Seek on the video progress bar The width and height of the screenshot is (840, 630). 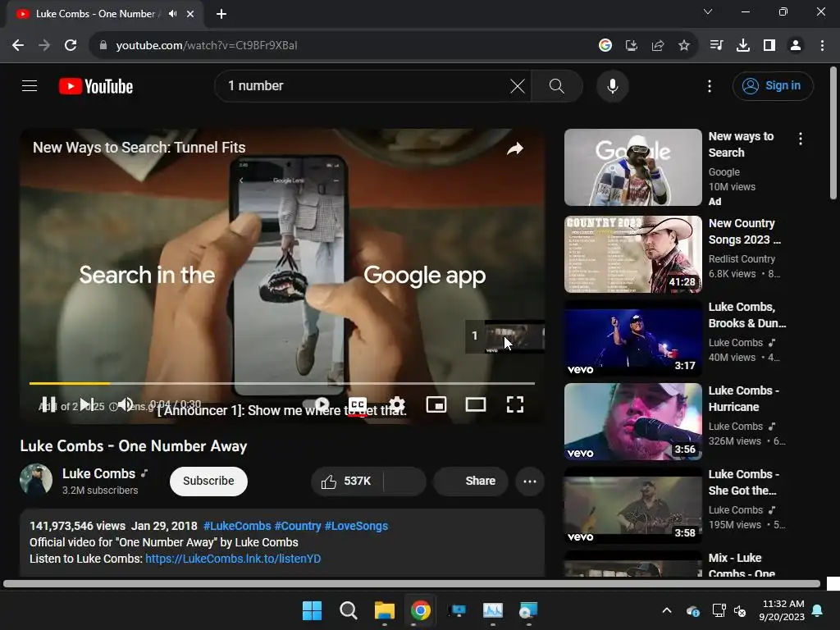point(282,383)
